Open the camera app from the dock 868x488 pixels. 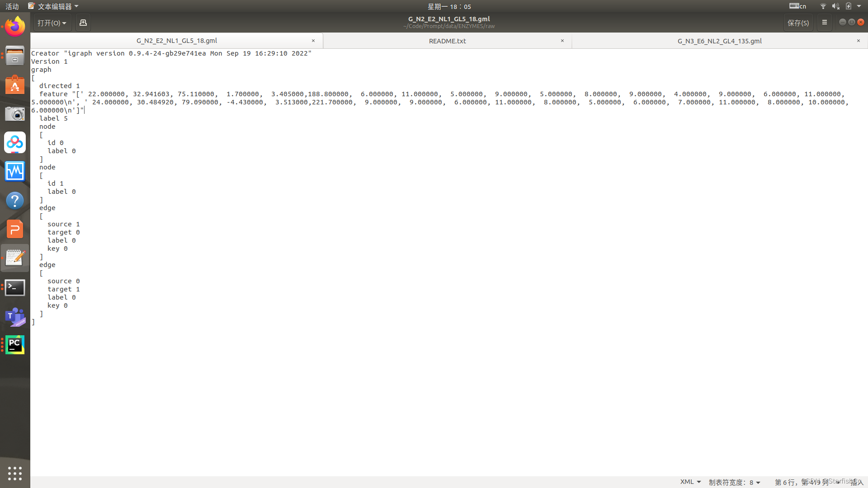[15, 114]
